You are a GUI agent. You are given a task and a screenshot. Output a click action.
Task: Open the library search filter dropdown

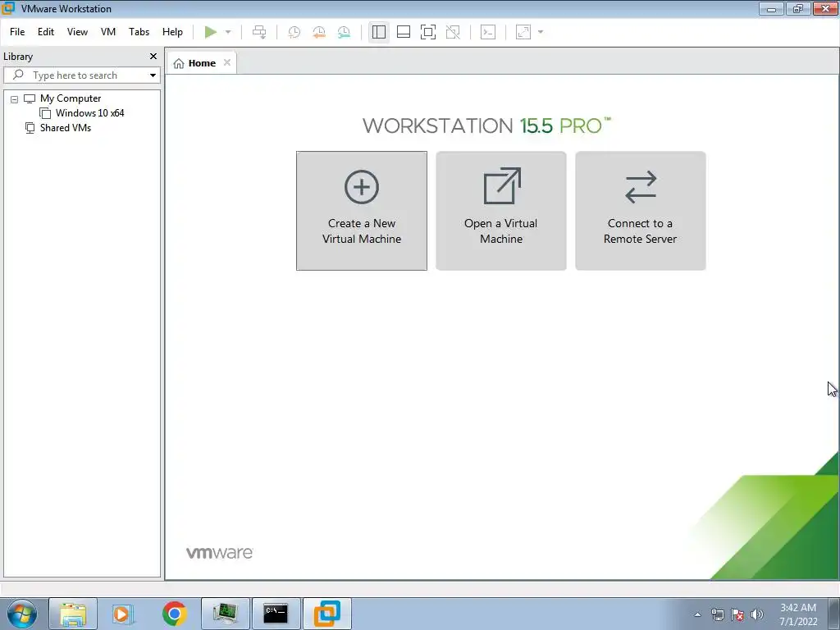tap(153, 75)
